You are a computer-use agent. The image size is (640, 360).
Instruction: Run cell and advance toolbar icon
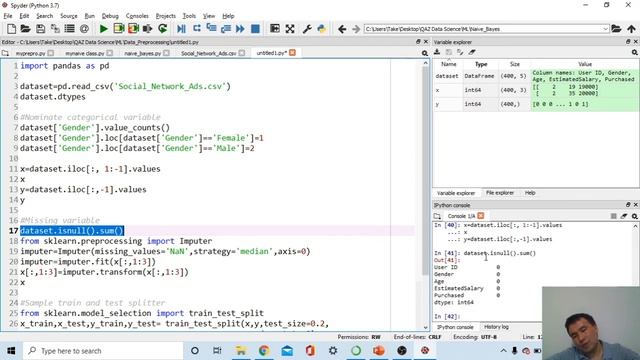[x=133, y=29]
